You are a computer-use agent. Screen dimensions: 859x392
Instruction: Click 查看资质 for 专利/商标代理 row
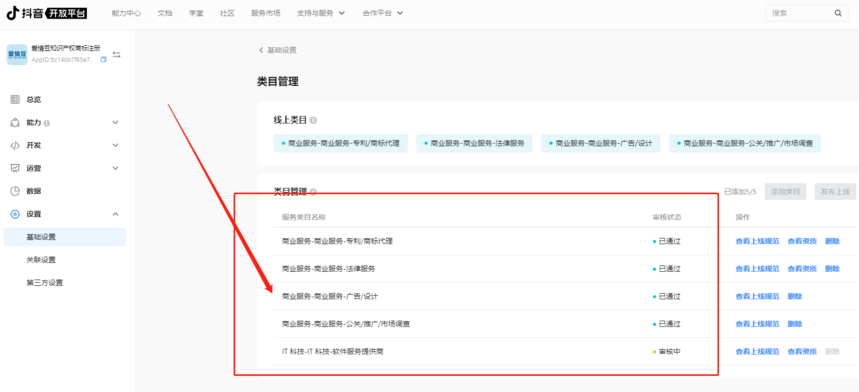(802, 241)
